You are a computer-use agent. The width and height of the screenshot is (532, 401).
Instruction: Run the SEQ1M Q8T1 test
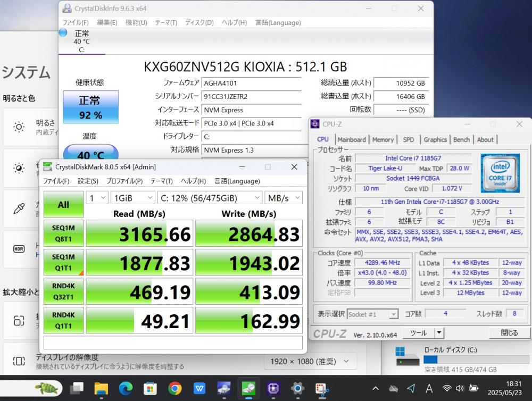[x=63, y=233]
